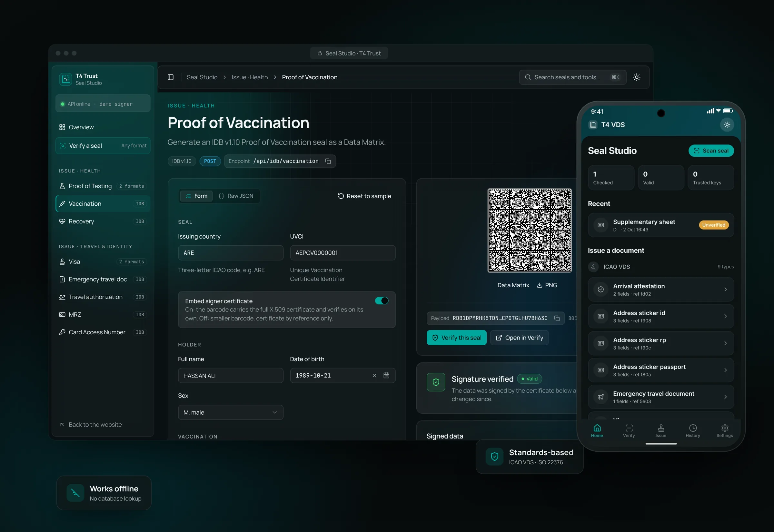Image resolution: width=774 pixels, height=532 pixels.
Task: Click the Issuing country field
Action: (x=231, y=253)
